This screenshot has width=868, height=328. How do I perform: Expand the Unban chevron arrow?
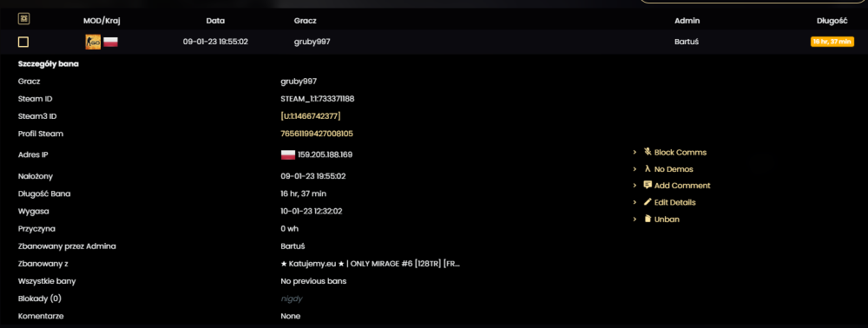635,219
